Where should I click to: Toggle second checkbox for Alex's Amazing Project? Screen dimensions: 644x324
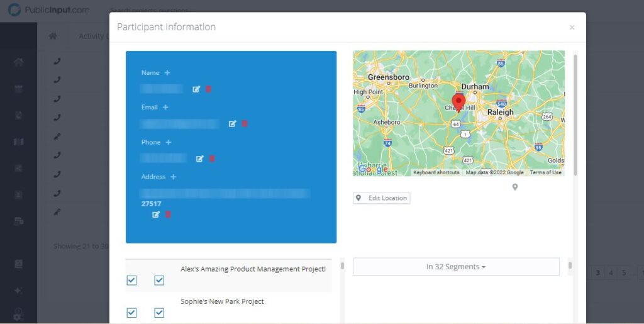tap(159, 281)
